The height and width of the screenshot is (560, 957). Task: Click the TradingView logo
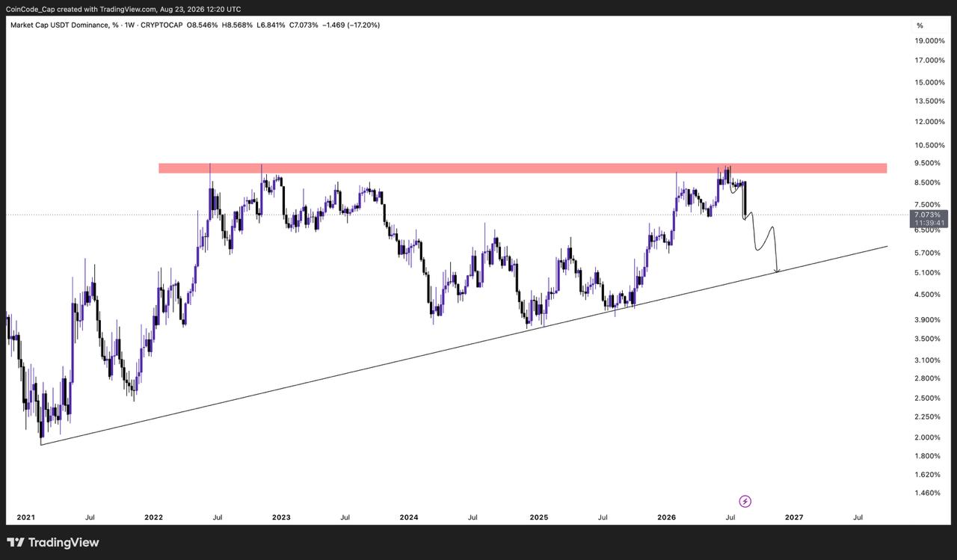[x=53, y=543]
